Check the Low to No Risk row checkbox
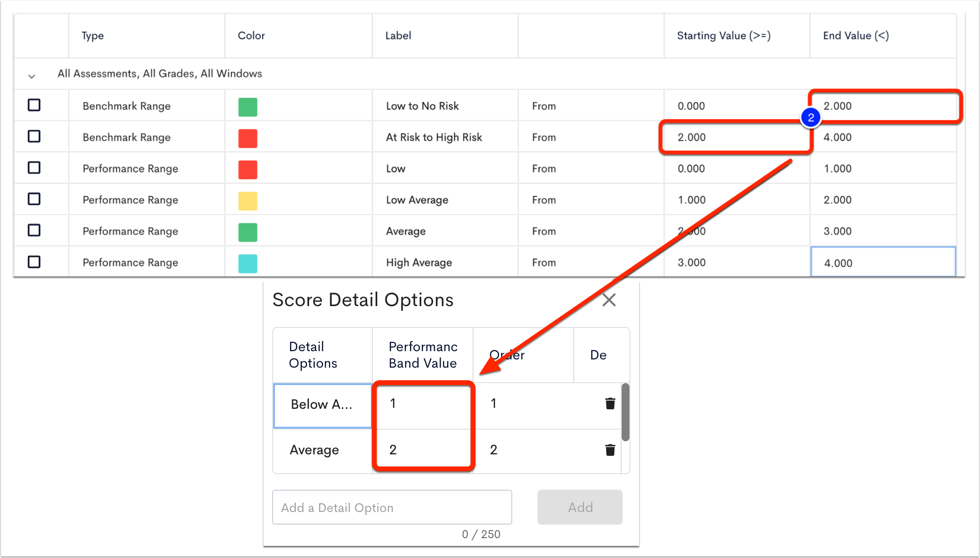This screenshot has height=558, width=980. 34,105
